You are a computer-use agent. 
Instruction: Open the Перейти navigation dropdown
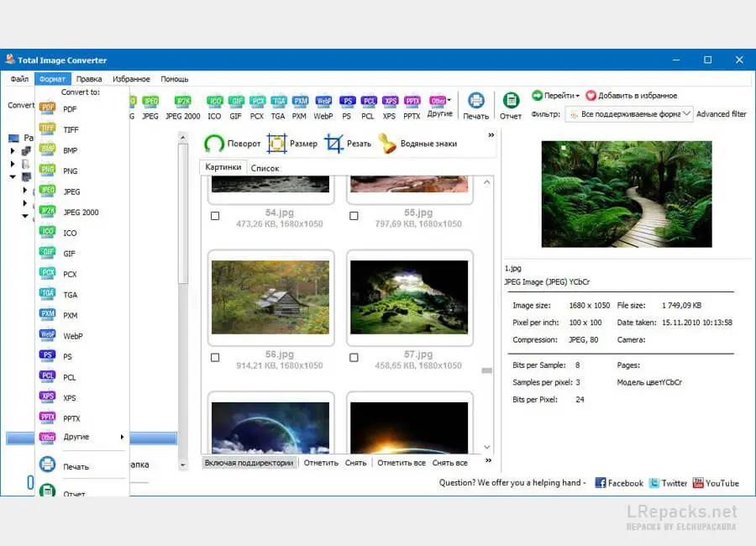point(555,96)
